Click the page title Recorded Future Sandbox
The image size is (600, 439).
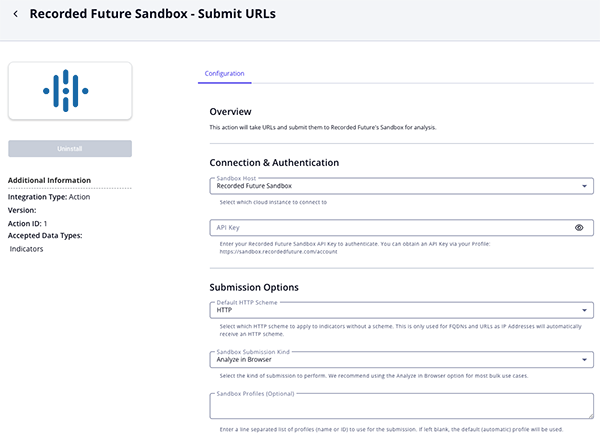(153, 14)
